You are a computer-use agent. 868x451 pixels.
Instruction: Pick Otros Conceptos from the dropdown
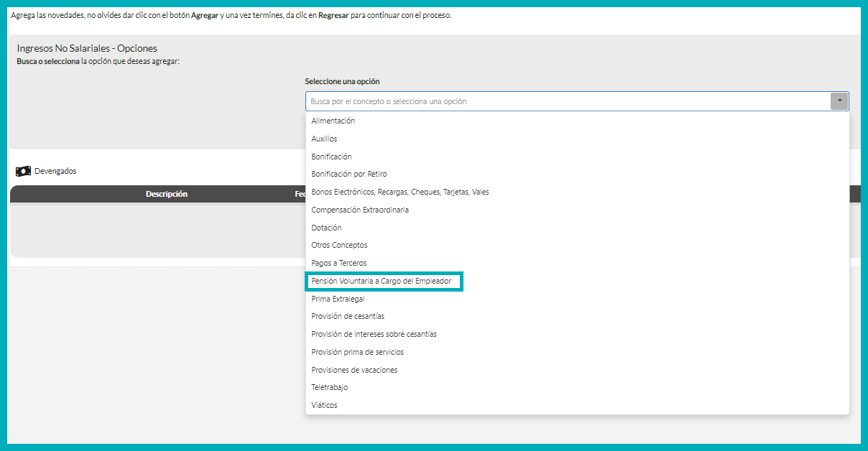click(577, 245)
